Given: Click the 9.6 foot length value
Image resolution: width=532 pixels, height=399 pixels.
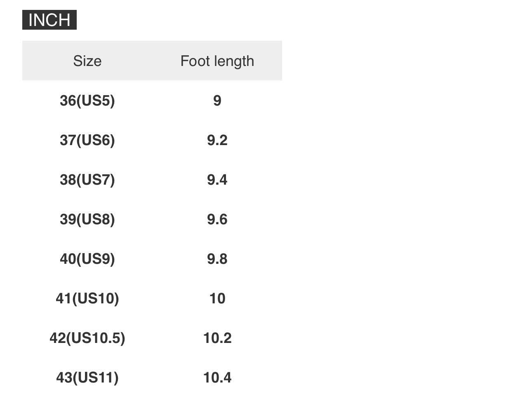Looking at the screenshot, I should click(x=217, y=219).
